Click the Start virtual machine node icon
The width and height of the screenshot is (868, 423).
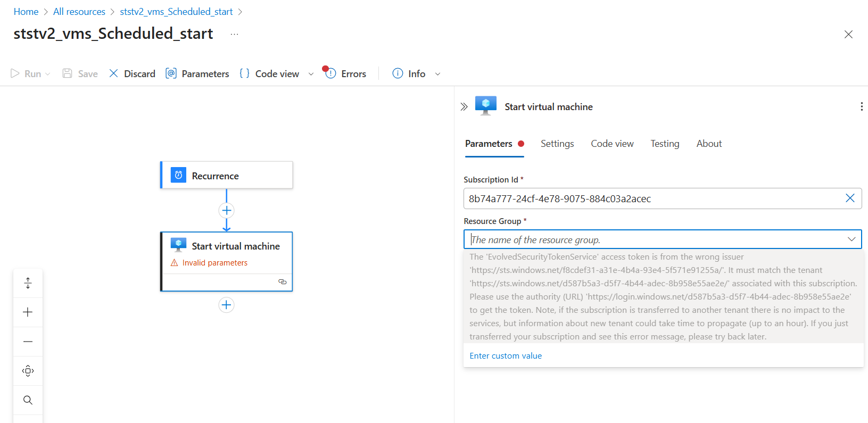pyautogui.click(x=178, y=245)
